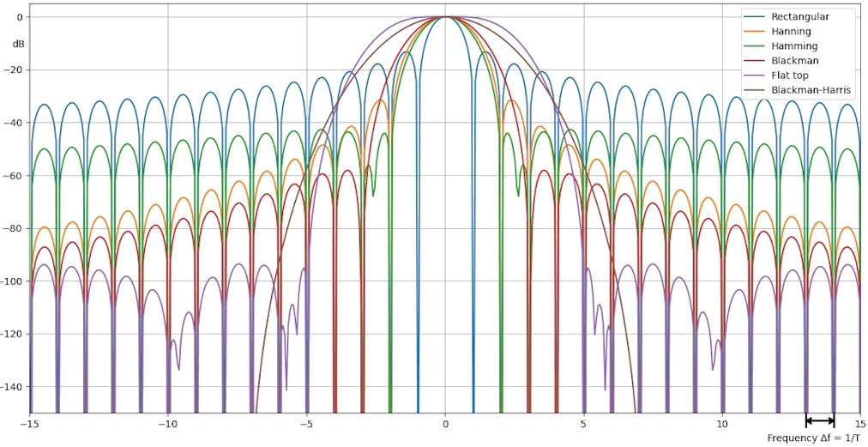
Task: Click the dB y-axis unit label
Action: [18, 43]
